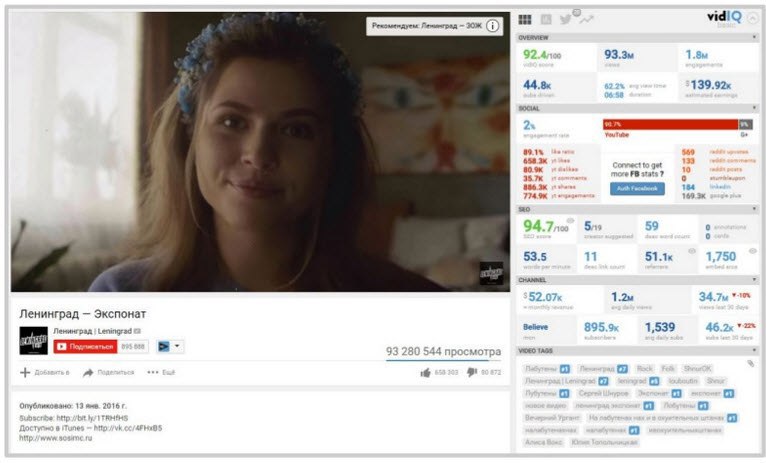Click the Folk video tag
The height and width of the screenshot is (463, 766).
pos(668,369)
